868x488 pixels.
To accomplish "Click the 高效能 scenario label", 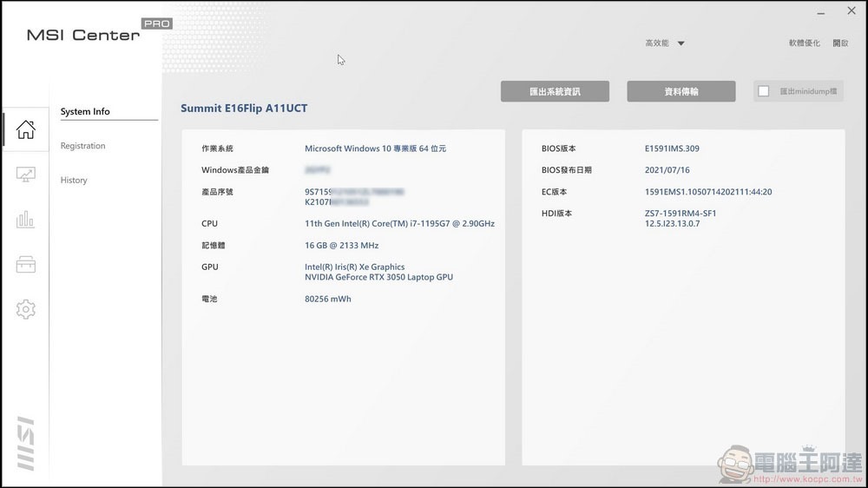I will (x=656, y=43).
